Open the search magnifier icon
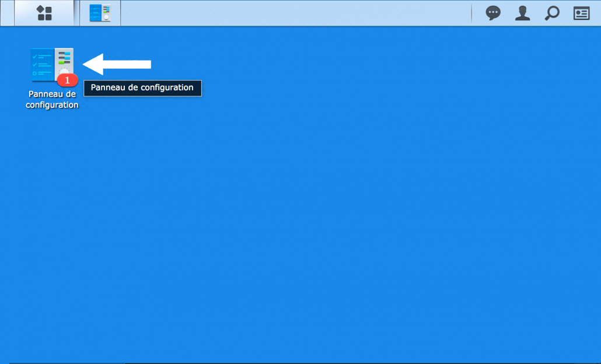The height and width of the screenshot is (364, 601). [x=552, y=13]
